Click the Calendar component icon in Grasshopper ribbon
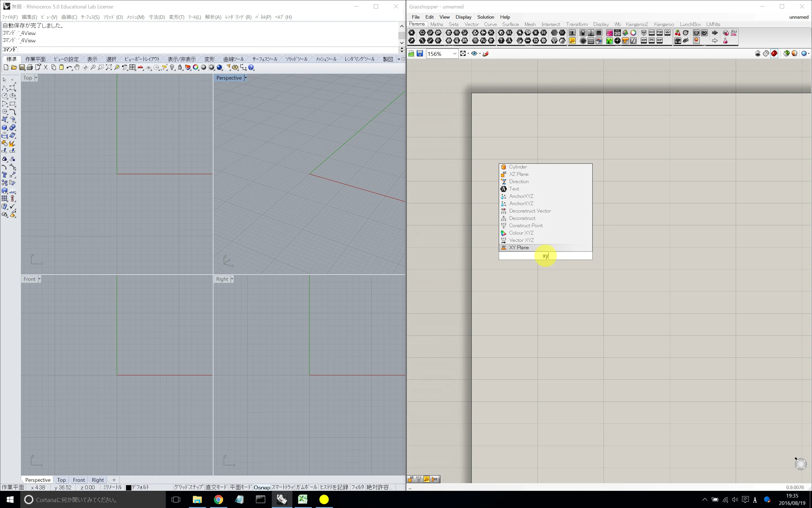The width and height of the screenshot is (812, 508). pos(617,32)
